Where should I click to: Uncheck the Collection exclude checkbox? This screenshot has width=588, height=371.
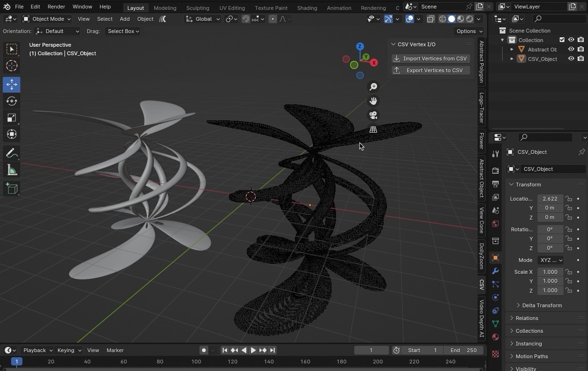(x=562, y=40)
